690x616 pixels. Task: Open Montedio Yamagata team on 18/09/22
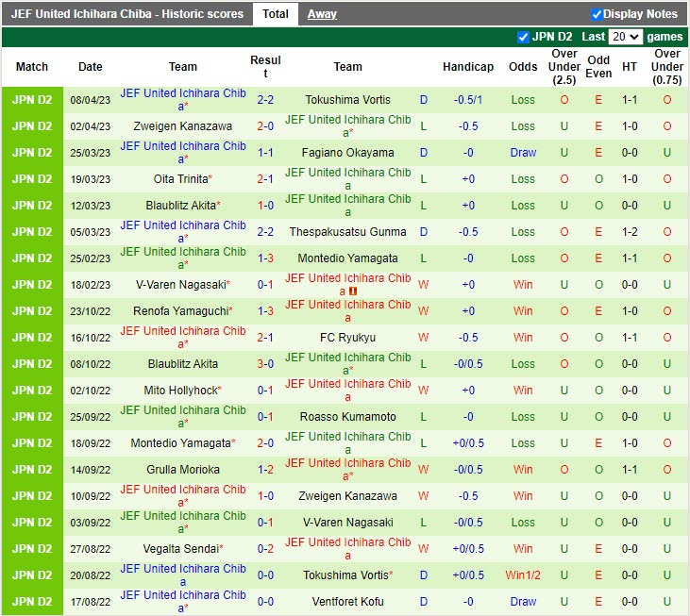pos(182,442)
